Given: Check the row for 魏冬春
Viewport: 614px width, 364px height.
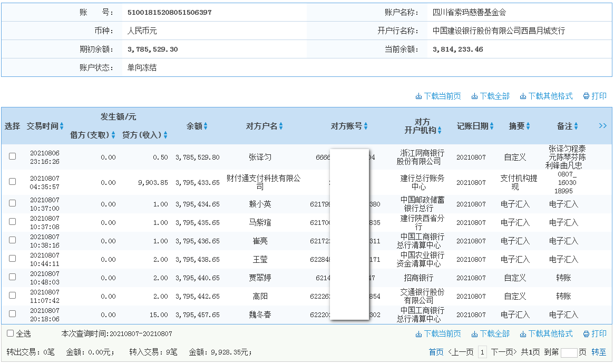Looking at the screenshot, I should [13, 313].
